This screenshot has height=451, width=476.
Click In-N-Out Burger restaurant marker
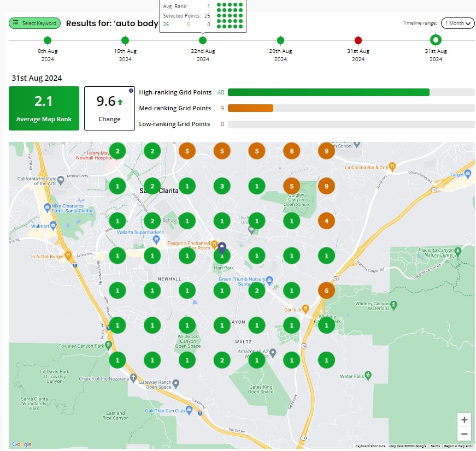click(68, 255)
